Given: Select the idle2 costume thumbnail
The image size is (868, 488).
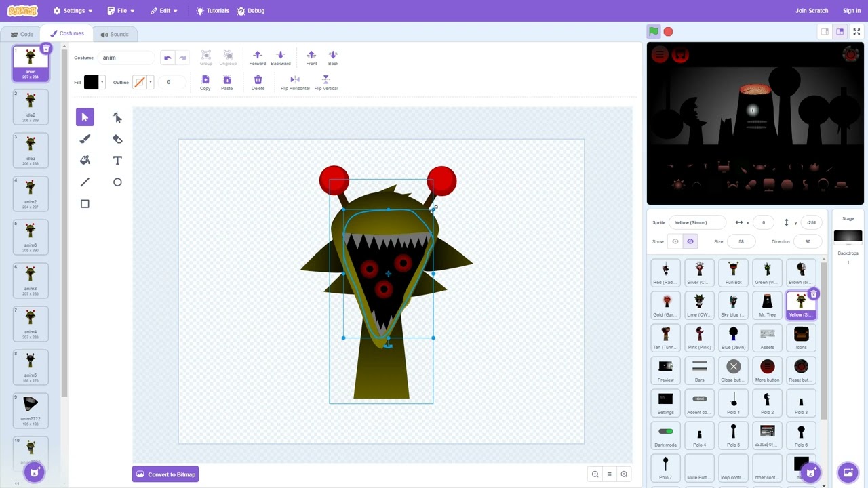Looking at the screenshot, I should [x=31, y=107].
